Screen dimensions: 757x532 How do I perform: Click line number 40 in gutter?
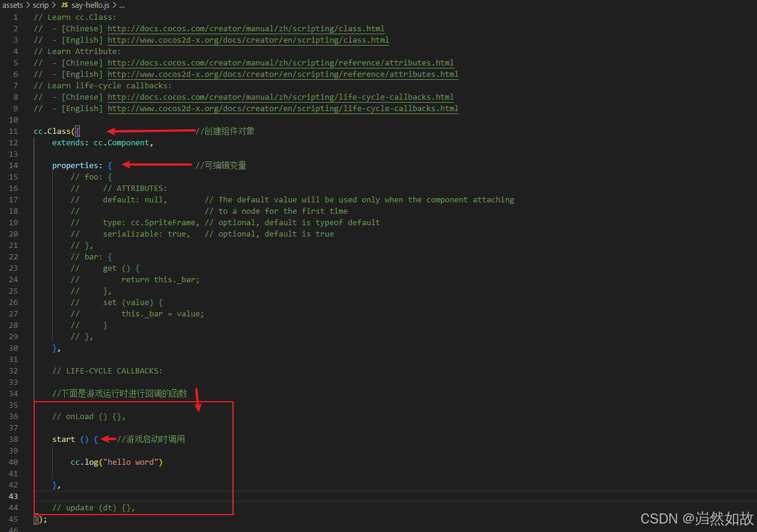[13, 462]
